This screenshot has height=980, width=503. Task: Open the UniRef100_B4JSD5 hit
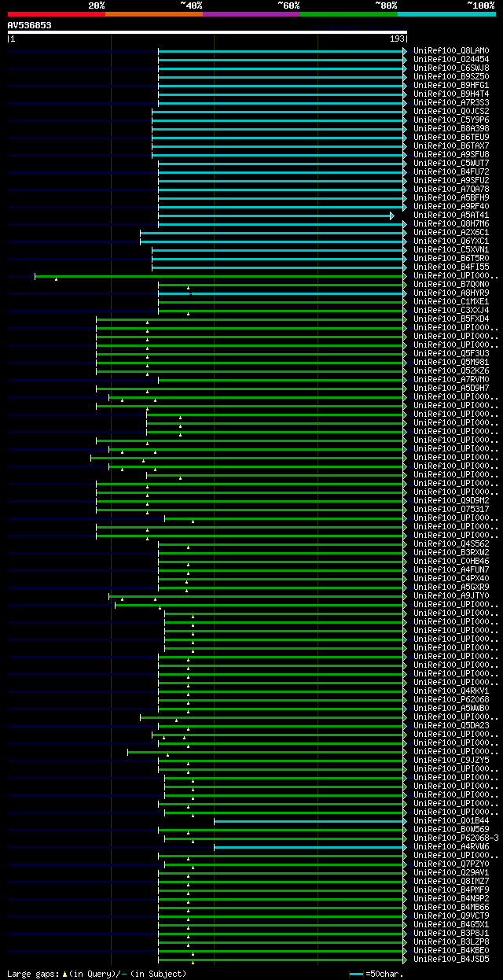(x=451, y=959)
